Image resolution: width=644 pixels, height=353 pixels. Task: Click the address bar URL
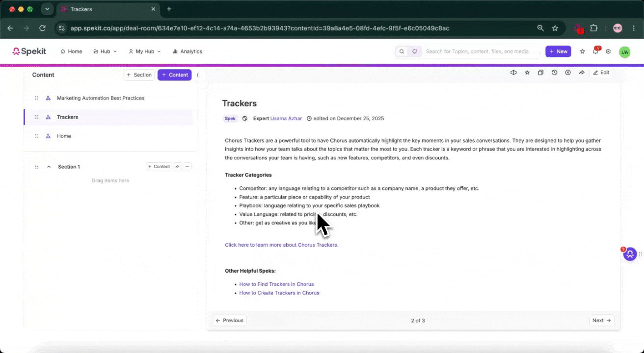260,28
